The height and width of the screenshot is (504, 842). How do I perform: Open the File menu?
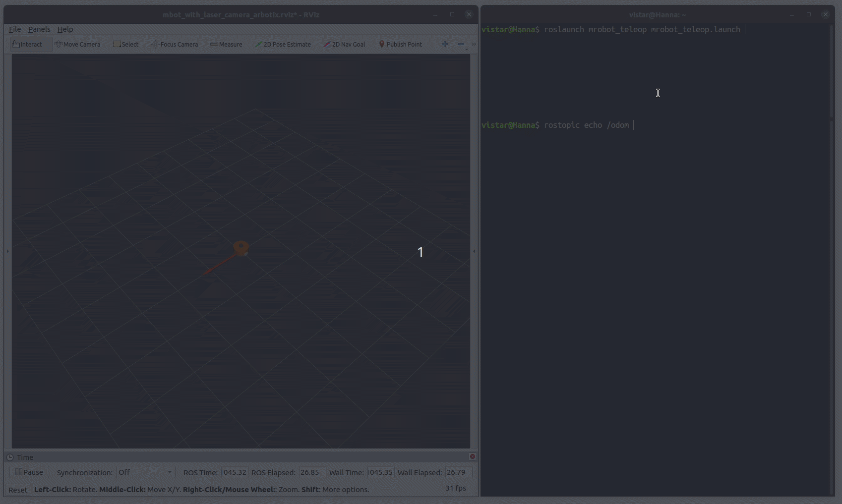[15, 29]
